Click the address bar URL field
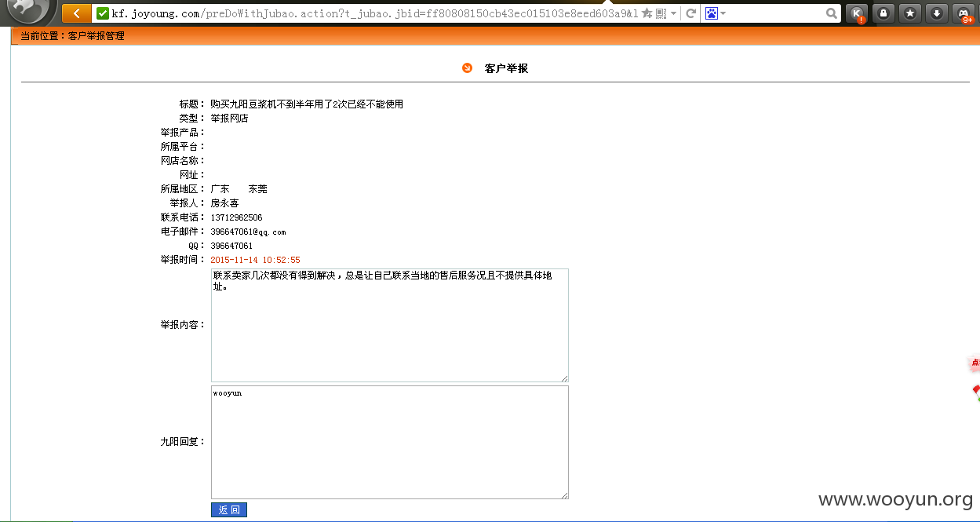980x522 pixels. (x=374, y=13)
